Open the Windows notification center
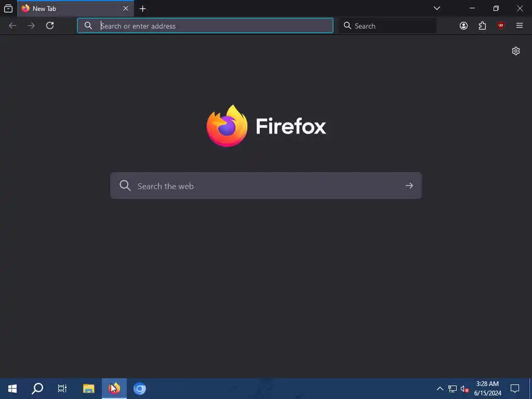Screen dimensions: 532x399 point(515,389)
